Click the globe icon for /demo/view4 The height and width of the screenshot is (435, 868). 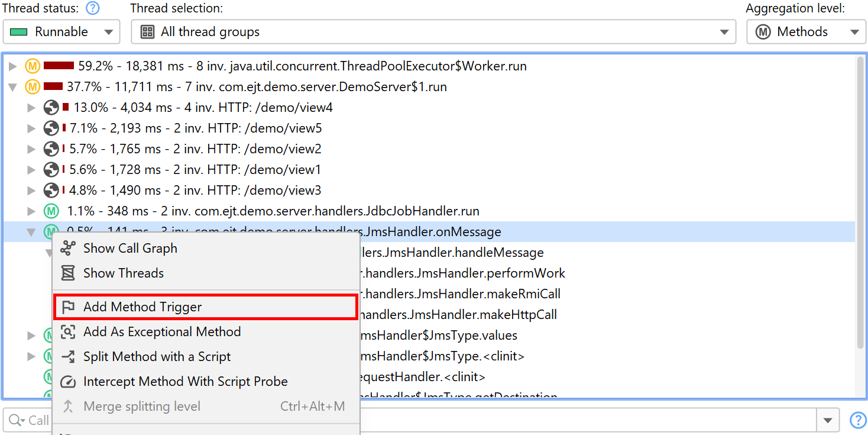click(51, 108)
